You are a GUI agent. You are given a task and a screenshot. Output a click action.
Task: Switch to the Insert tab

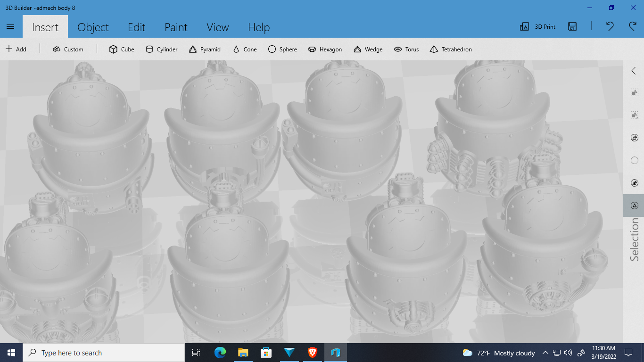tap(45, 27)
